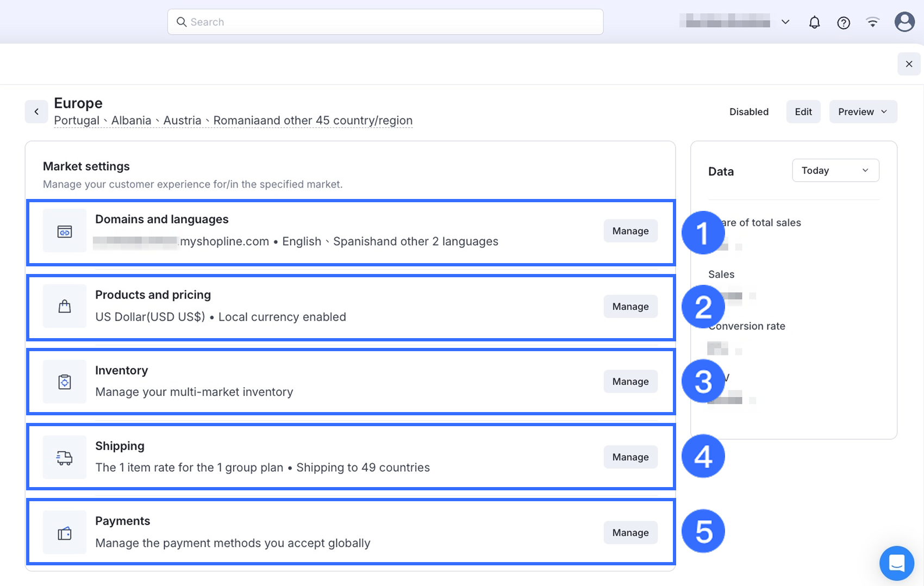Manage Domains and languages settings
Viewport: 924px width, 586px height.
(630, 231)
